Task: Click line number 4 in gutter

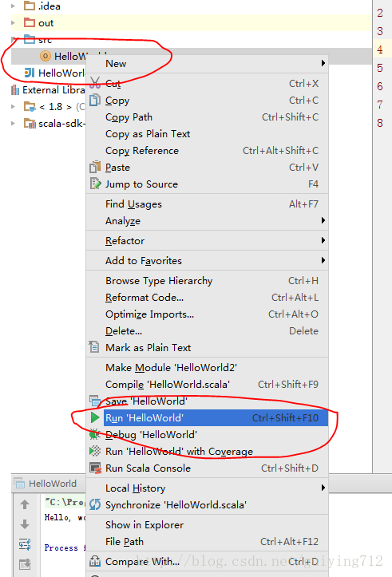Action: [x=380, y=49]
